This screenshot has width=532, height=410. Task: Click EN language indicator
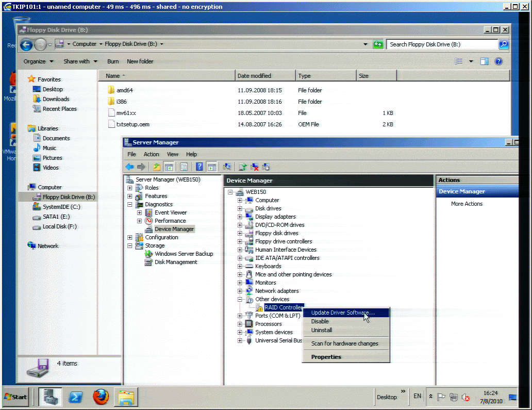(418, 396)
